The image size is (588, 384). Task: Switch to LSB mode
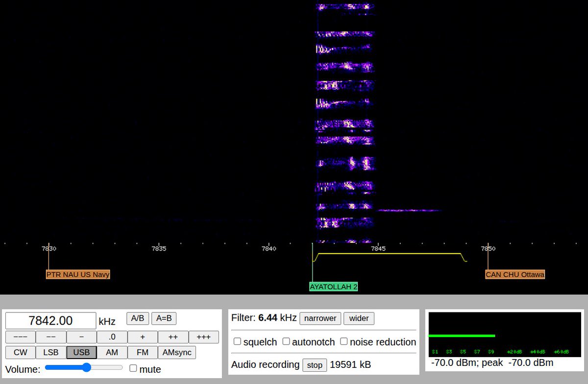coord(51,353)
